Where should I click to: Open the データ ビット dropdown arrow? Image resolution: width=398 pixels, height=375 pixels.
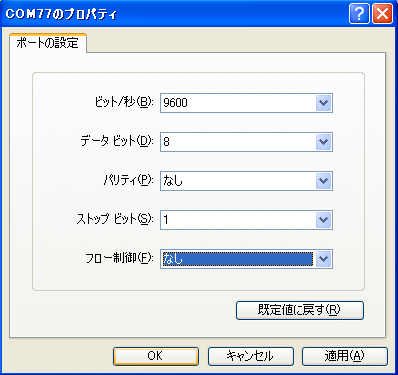(323, 142)
